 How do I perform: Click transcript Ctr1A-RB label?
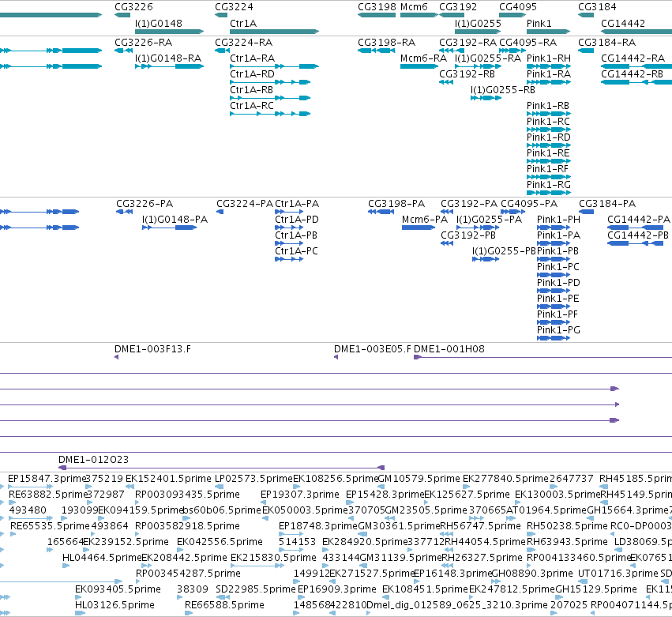(252, 89)
